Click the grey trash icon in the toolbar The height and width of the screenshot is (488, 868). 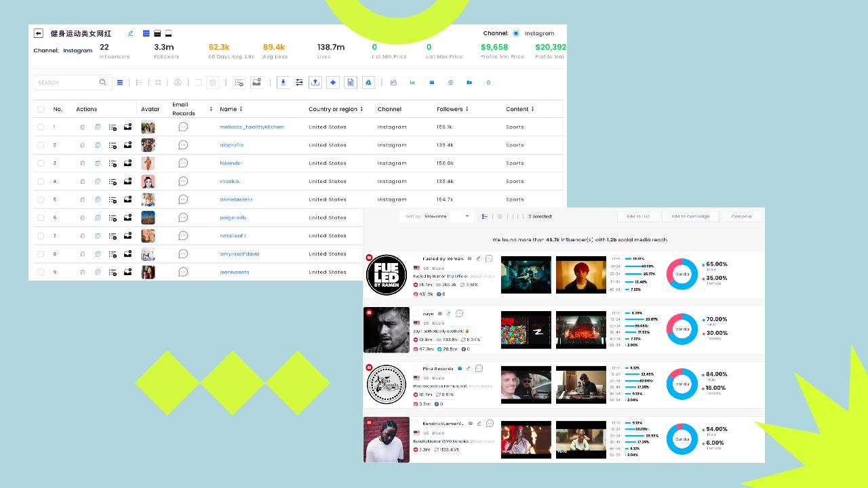(x=212, y=83)
